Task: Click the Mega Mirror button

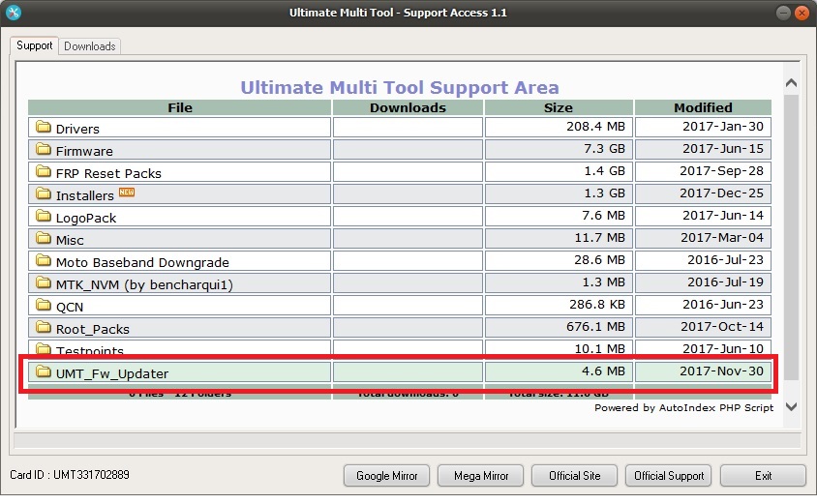Action: 481,475
